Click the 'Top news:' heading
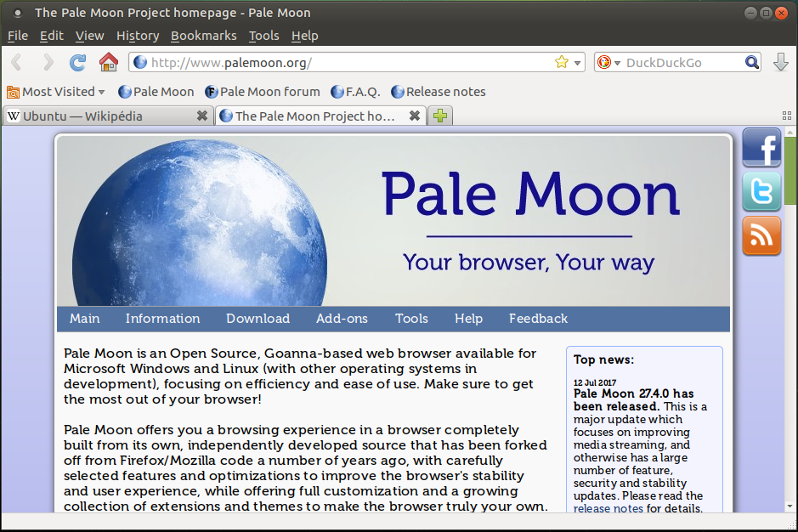798x532 pixels. (603, 359)
